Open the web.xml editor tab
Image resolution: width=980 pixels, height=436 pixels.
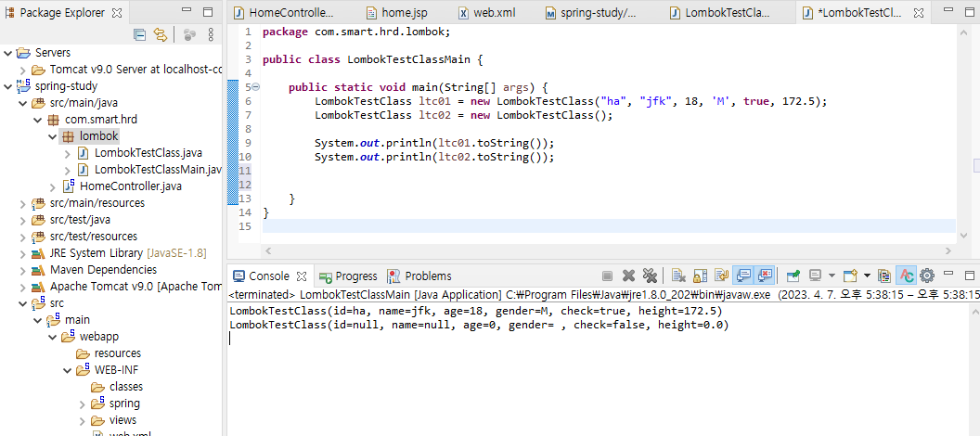point(489,12)
